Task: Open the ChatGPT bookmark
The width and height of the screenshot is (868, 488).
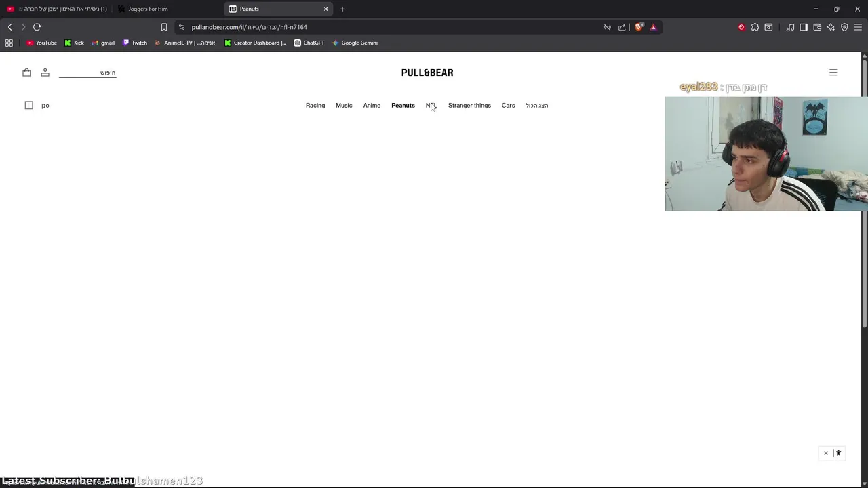Action: coord(309,43)
